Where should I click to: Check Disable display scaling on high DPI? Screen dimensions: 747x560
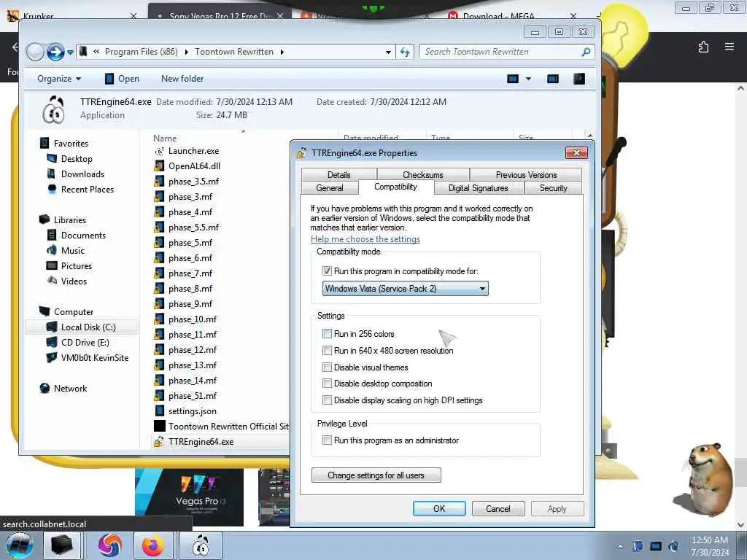click(327, 400)
